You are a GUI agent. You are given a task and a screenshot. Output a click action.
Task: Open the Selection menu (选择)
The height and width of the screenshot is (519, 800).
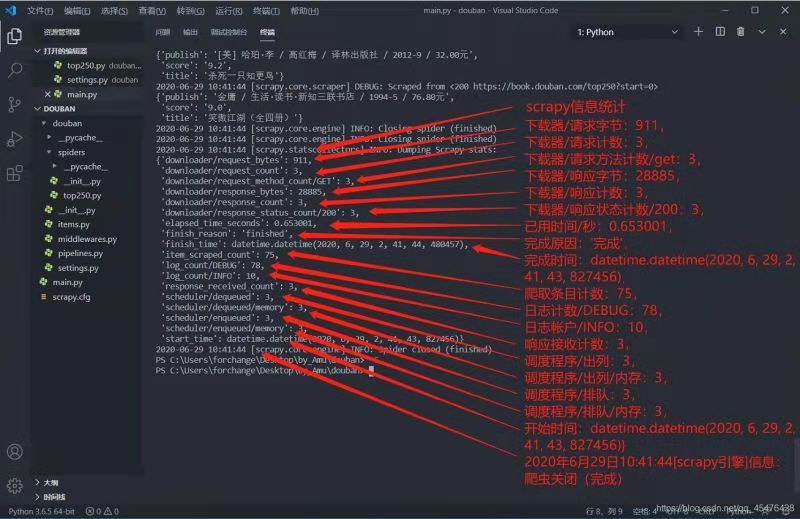(114, 11)
